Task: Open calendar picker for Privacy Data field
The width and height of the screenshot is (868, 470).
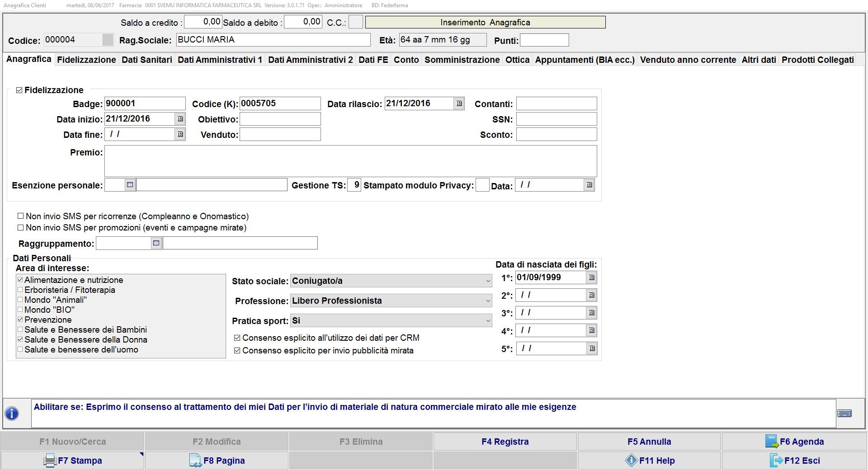Action: tap(589, 185)
